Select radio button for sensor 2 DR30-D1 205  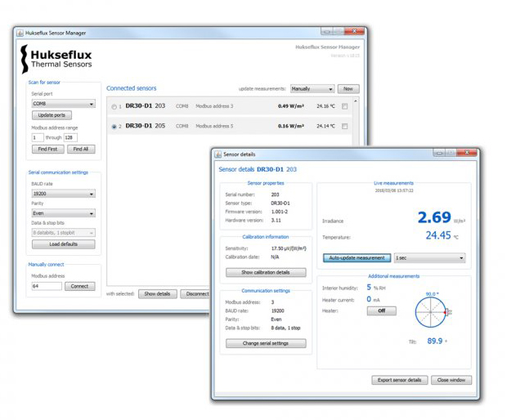pos(114,127)
